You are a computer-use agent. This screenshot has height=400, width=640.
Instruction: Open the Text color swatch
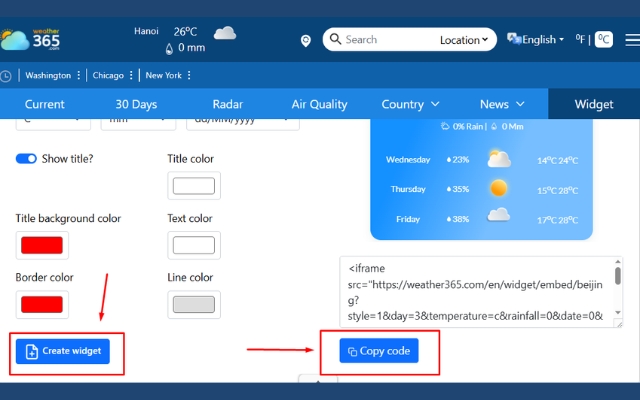click(x=194, y=245)
